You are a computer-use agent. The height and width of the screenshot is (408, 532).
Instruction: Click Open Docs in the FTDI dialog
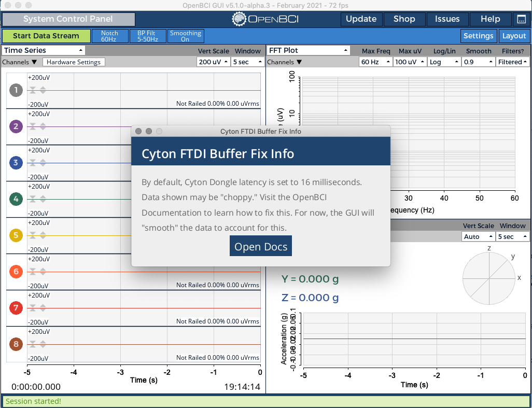coord(261,246)
